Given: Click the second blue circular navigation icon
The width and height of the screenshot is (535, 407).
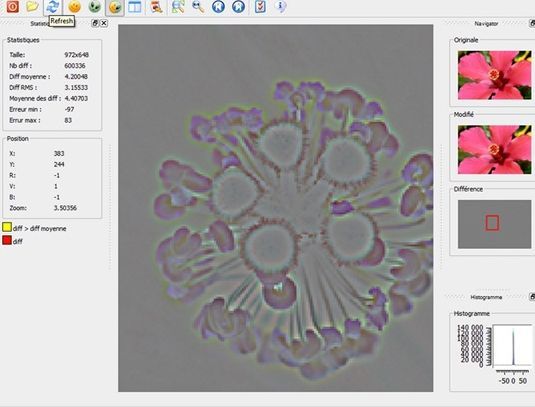Looking at the screenshot, I should pyautogui.click(x=238, y=6).
